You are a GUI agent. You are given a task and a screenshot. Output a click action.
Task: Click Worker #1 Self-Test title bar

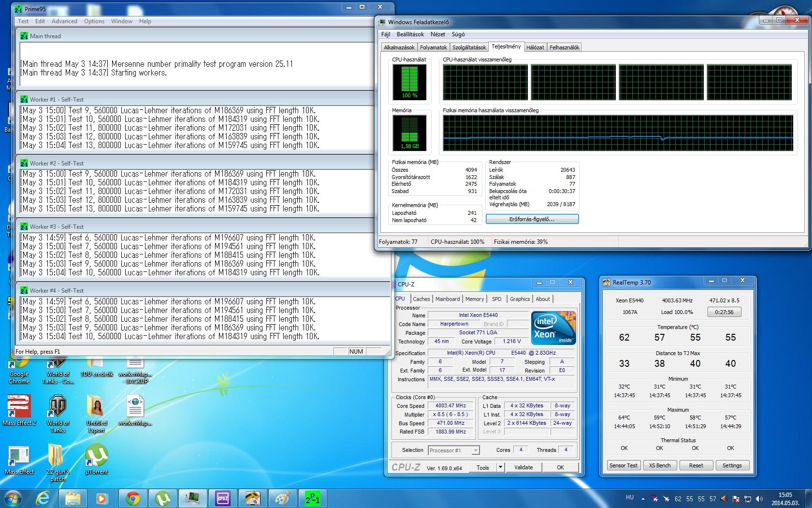point(196,99)
